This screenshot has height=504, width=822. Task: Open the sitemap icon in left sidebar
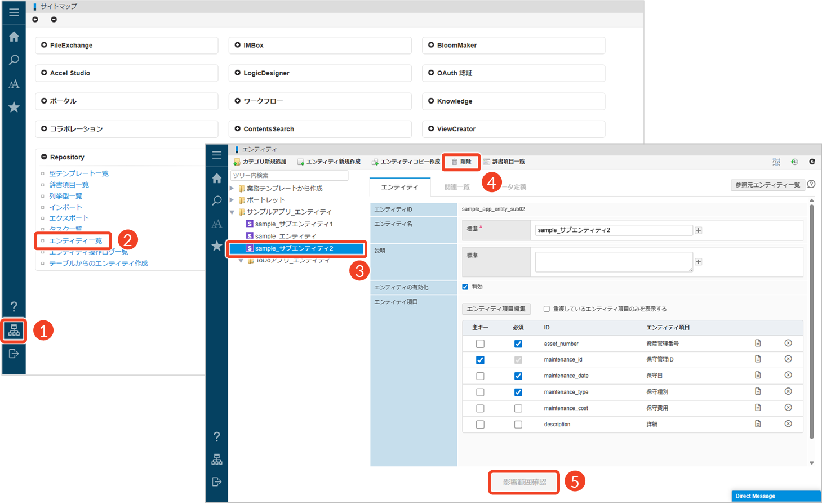click(x=14, y=331)
